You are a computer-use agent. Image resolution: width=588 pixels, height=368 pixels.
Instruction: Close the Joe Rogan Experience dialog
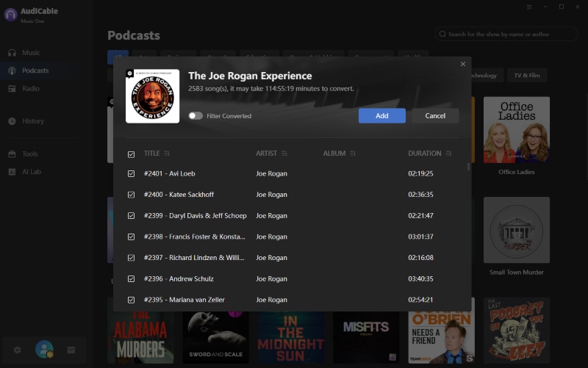[x=463, y=64]
